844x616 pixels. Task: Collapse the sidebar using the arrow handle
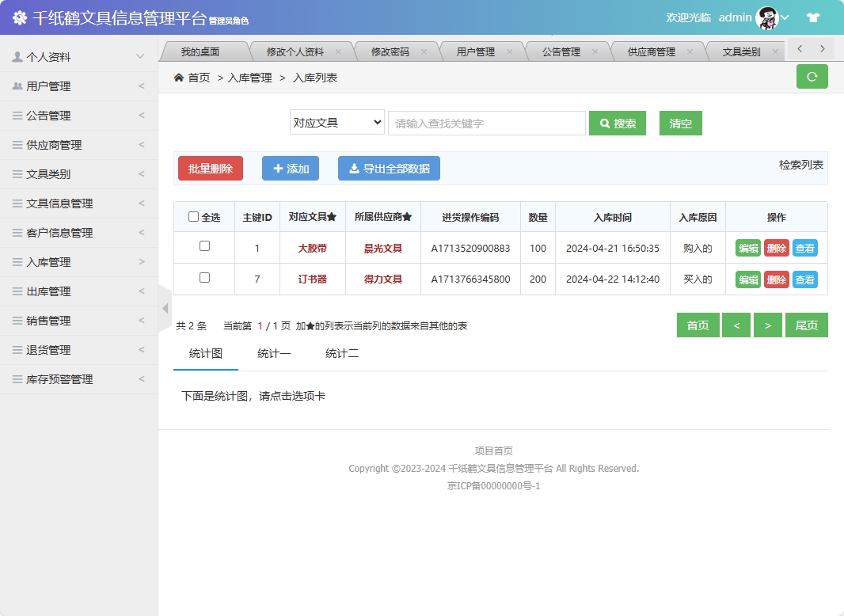point(164,308)
